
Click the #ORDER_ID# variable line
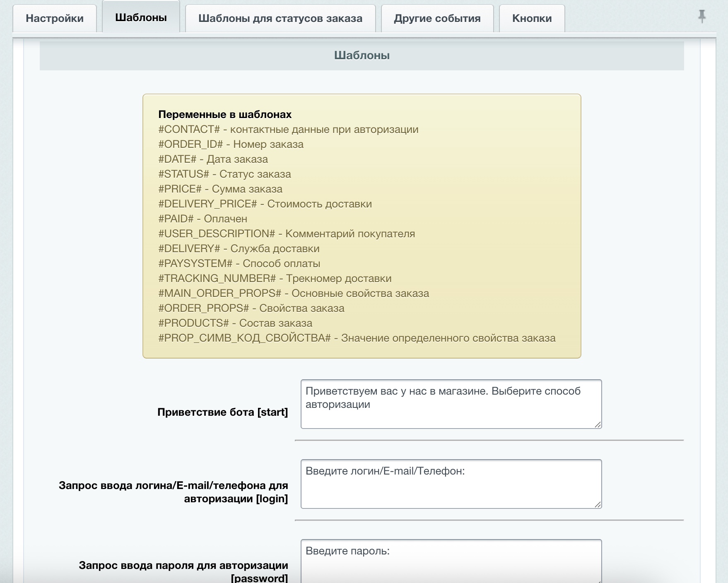click(x=231, y=145)
